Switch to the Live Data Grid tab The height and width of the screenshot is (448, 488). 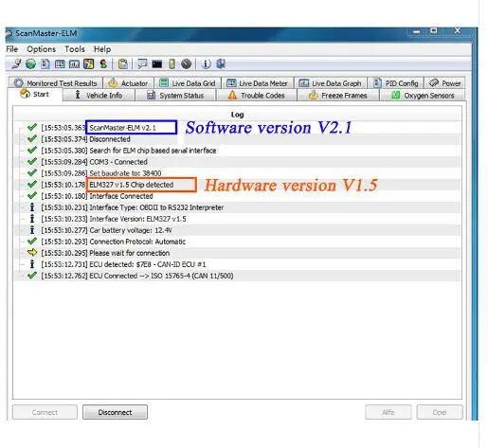pos(188,83)
